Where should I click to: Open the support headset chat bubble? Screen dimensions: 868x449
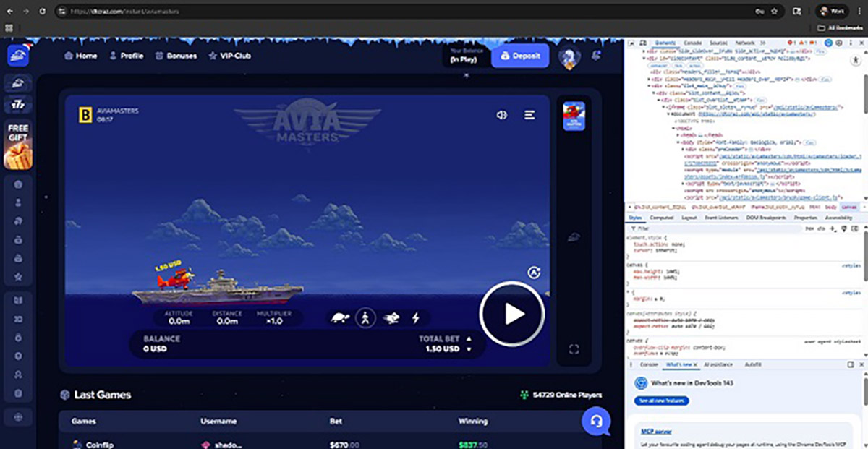click(x=596, y=420)
